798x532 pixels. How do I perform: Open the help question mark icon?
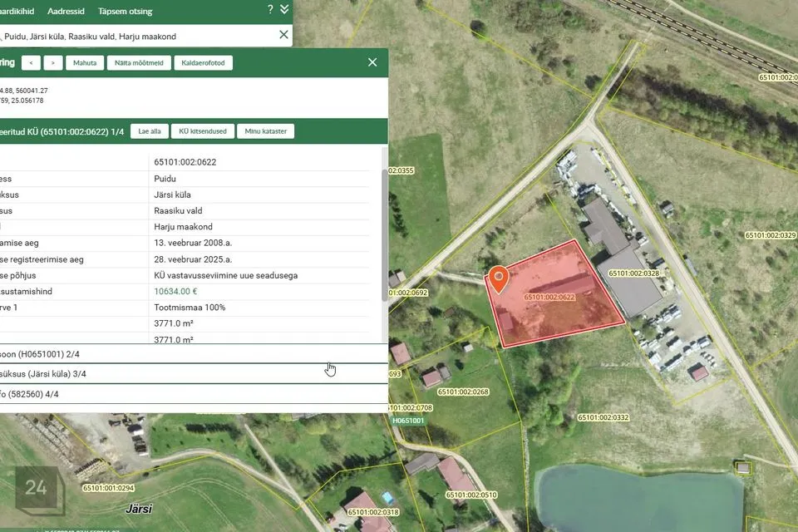coord(270,10)
